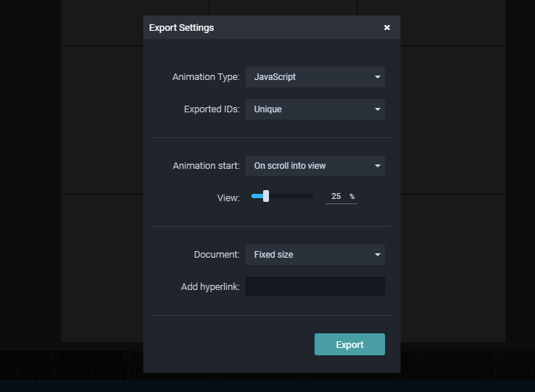Click the View slider handle
This screenshot has height=392, width=535.
pos(266,196)
